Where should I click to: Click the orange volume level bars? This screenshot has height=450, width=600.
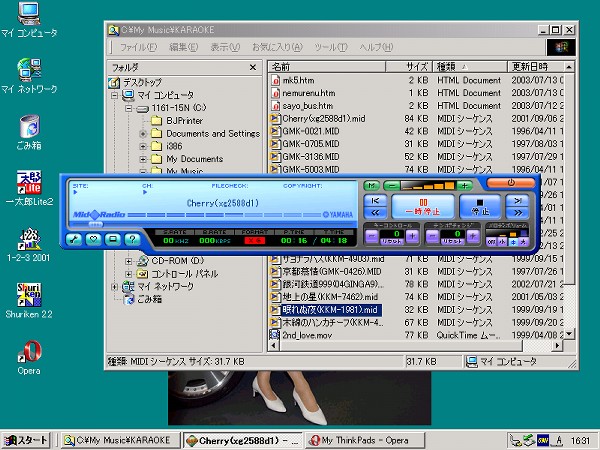coord(427,186)
